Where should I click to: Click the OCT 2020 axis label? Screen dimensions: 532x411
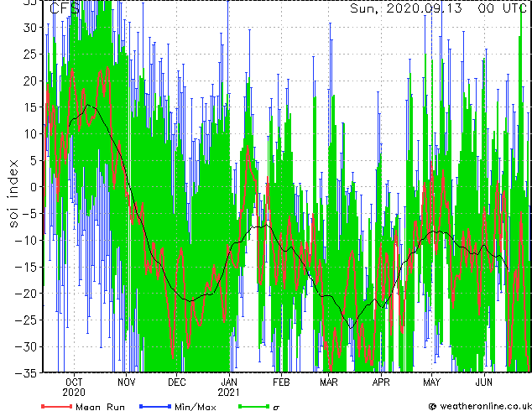(x=74, y=388)
